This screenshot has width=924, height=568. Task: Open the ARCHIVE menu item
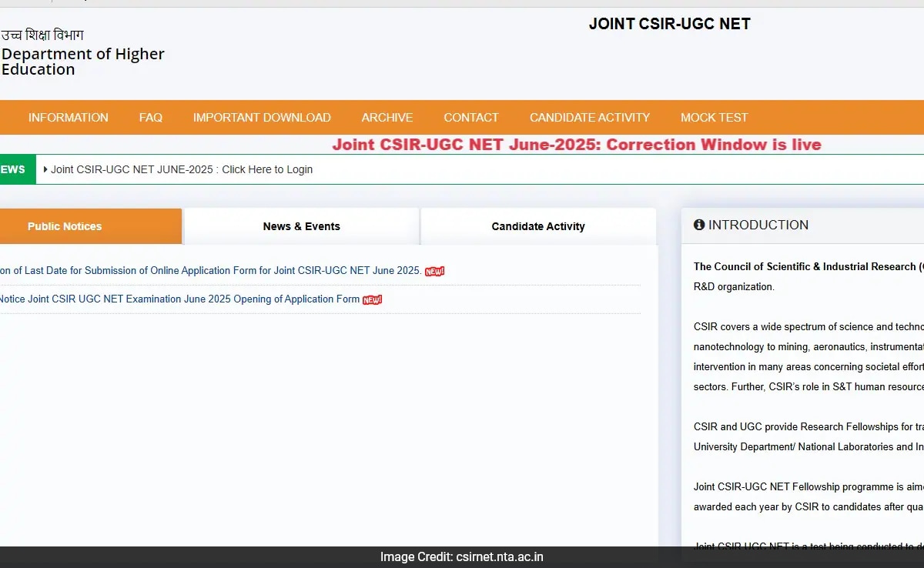pos(387,117)
